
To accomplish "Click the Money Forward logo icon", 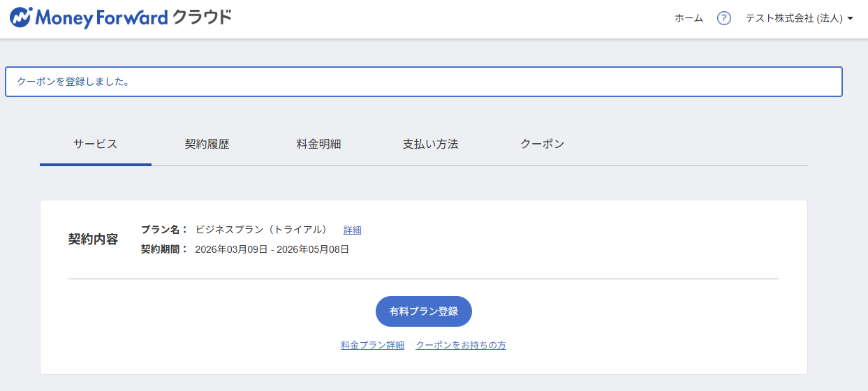I will coord(20,17).
